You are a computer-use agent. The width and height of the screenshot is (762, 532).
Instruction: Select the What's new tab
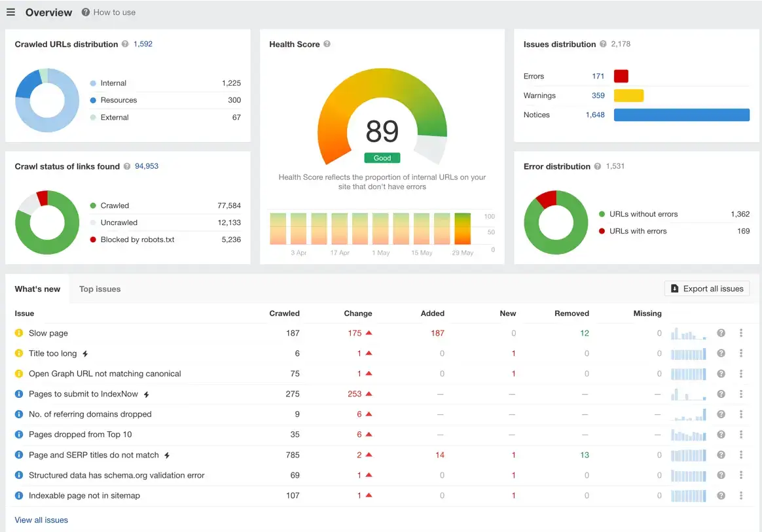coord(37,289)
